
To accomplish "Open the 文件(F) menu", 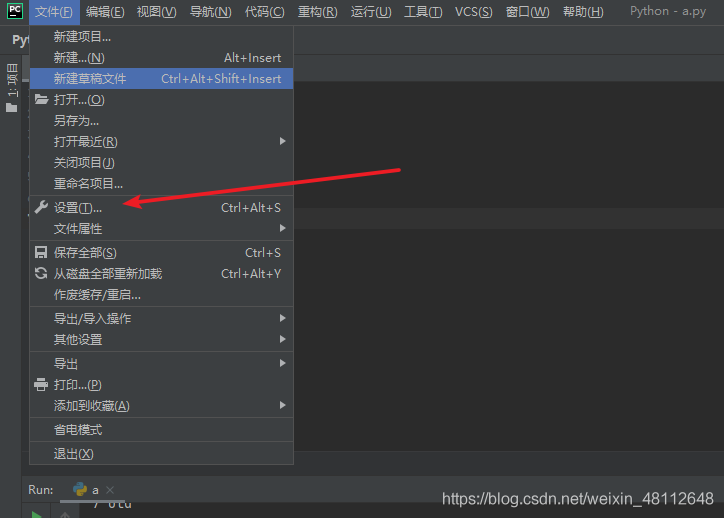I will tap(54, 12).
